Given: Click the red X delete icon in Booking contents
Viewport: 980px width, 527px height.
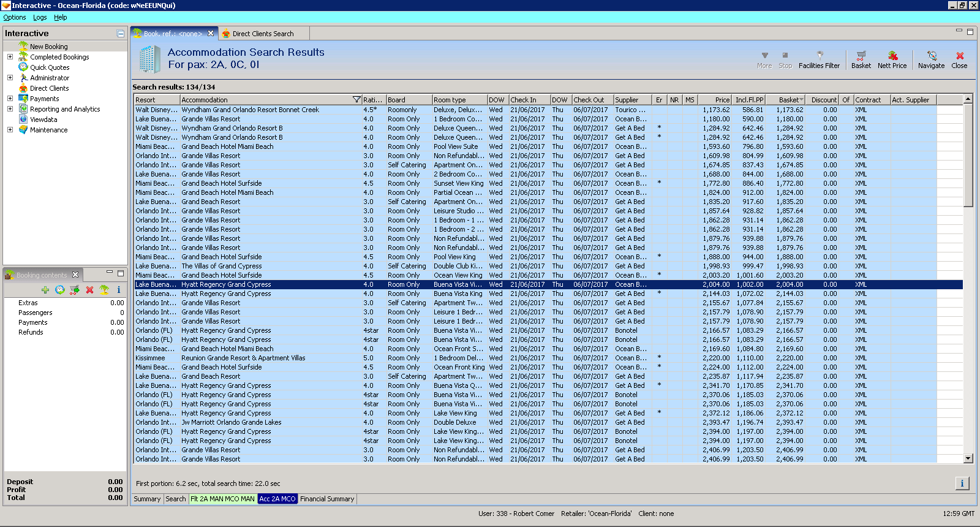Looking at the screenshot, I should pyautogui.click(x=89, y=290).
